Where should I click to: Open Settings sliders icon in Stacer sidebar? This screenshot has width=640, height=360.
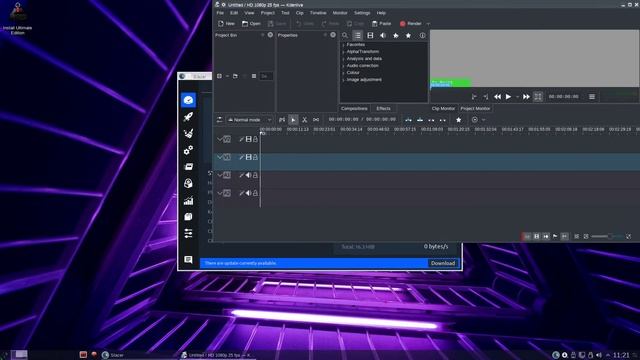[188, 233]
